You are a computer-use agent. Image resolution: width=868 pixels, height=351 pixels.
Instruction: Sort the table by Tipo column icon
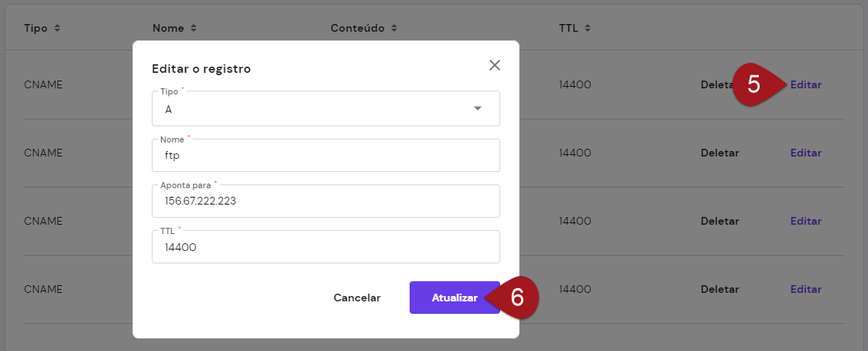[x=57, y=29]
